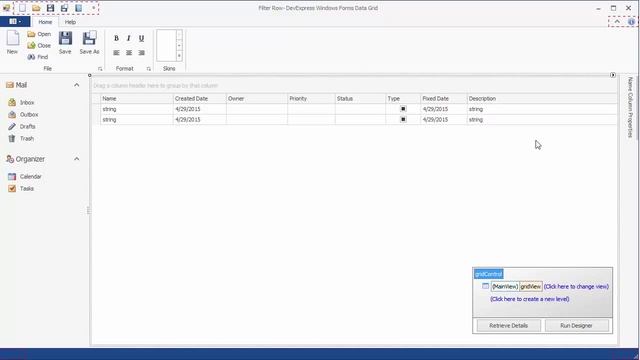Open the Format group dialog launcher
The height and width of the screenshot is (360, 640).
point(149,69)
